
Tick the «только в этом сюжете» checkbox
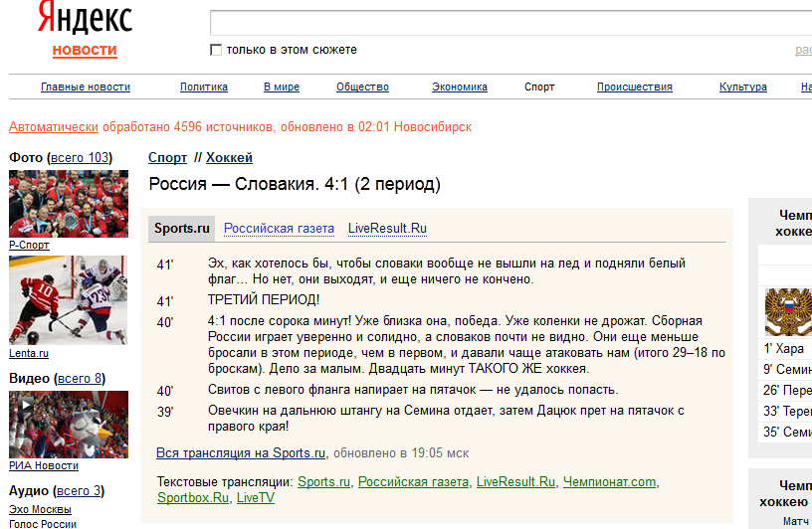coord(216,50)
